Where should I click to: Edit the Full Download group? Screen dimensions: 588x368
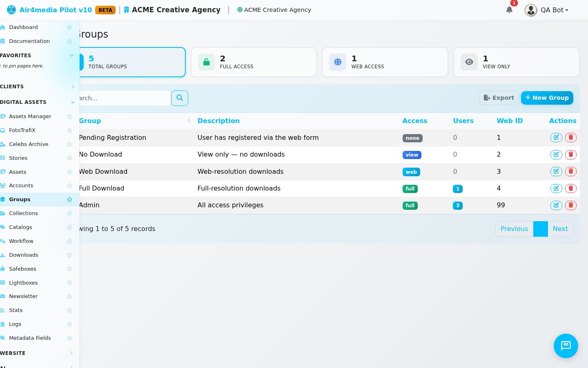point(556,188)
